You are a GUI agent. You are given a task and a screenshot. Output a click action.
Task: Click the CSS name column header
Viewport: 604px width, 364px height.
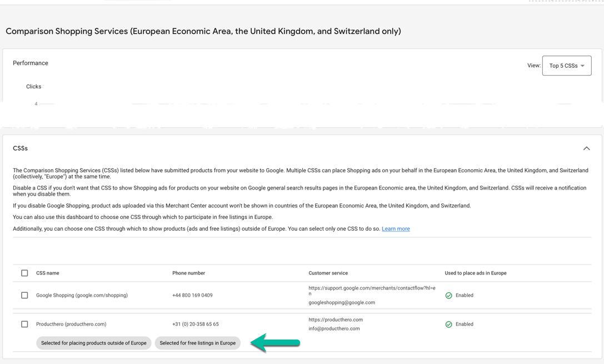coord(48,273)
